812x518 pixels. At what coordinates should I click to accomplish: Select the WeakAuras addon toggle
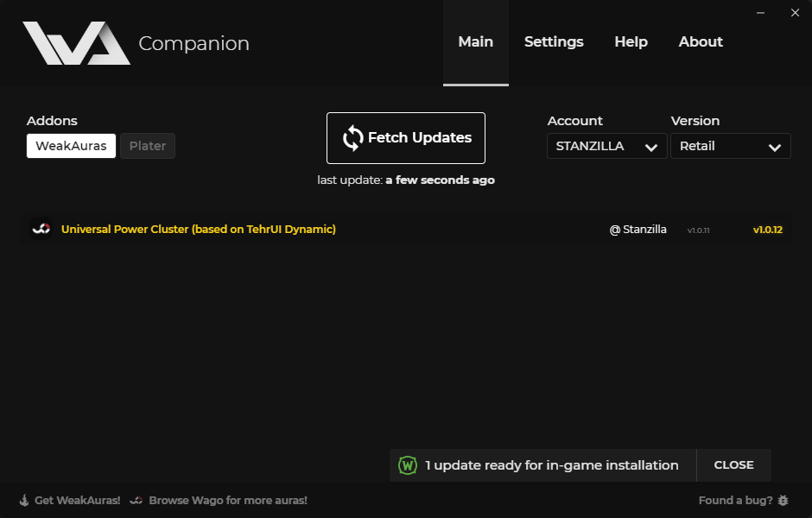click(x=72, y=146)
